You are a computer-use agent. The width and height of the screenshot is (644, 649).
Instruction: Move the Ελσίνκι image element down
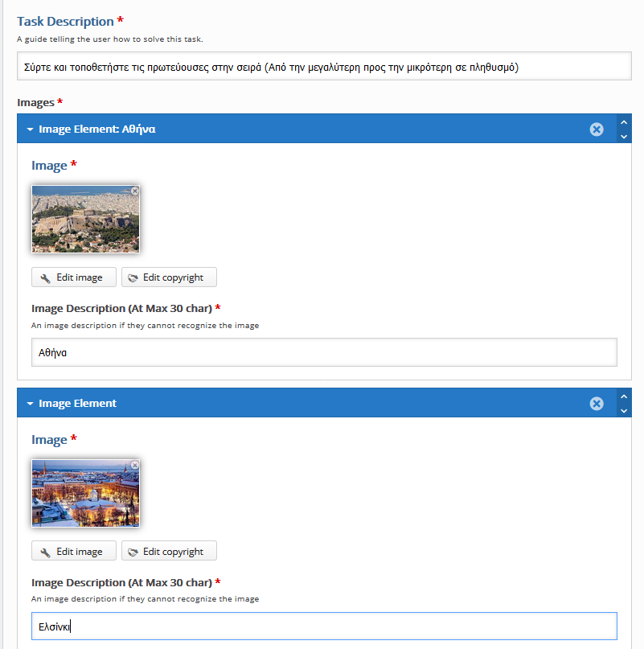pos(624,411)
